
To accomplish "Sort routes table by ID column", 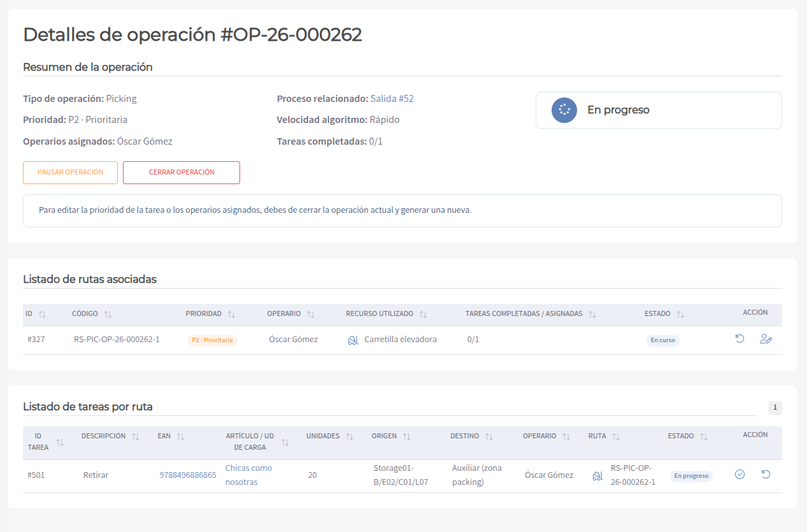I will 42,314.
